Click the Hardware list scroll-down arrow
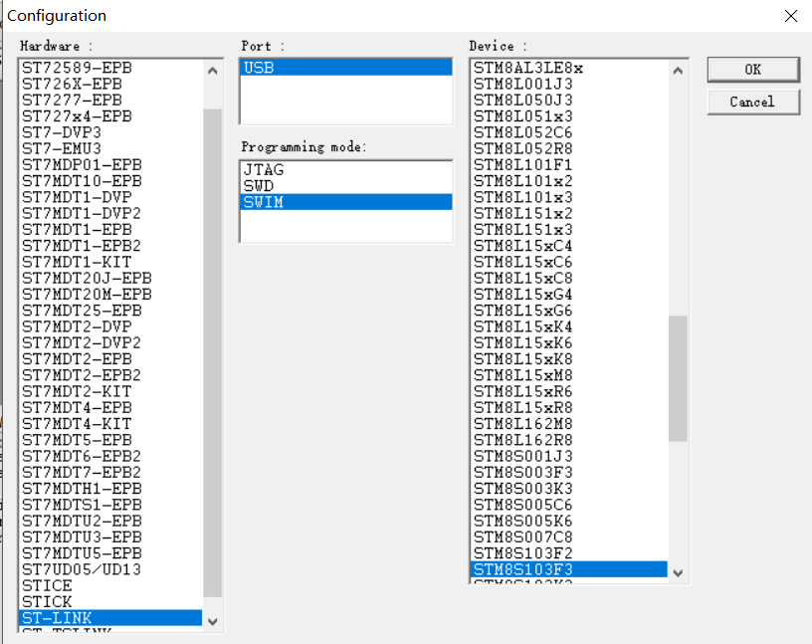The height and width of the screenshot is (644, 812). point(212,620)
